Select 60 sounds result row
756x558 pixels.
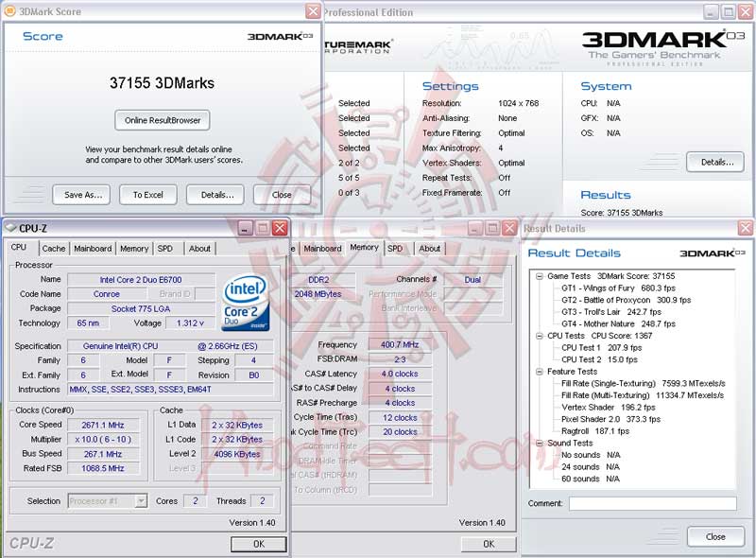pos(590,479)
